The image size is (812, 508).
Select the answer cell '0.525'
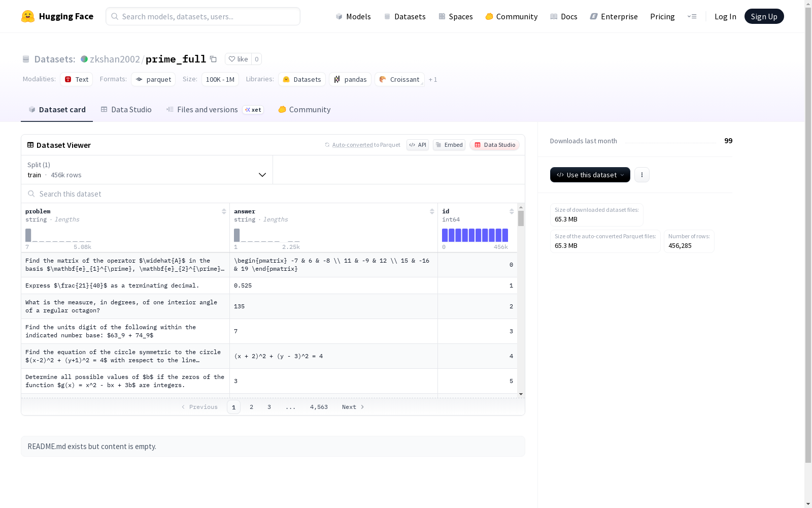pos(333,285)
